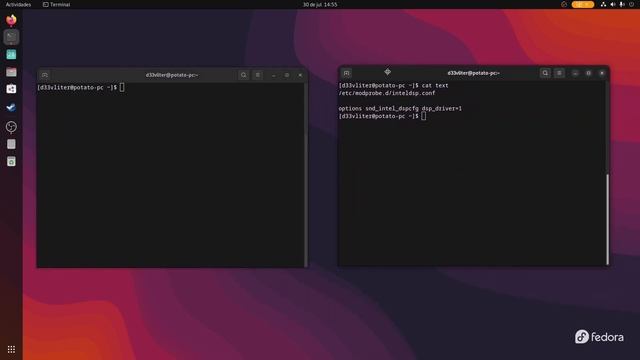Open the grey square app in the dock
Screen dimensions: 640x360
click(x=11, y=144)
